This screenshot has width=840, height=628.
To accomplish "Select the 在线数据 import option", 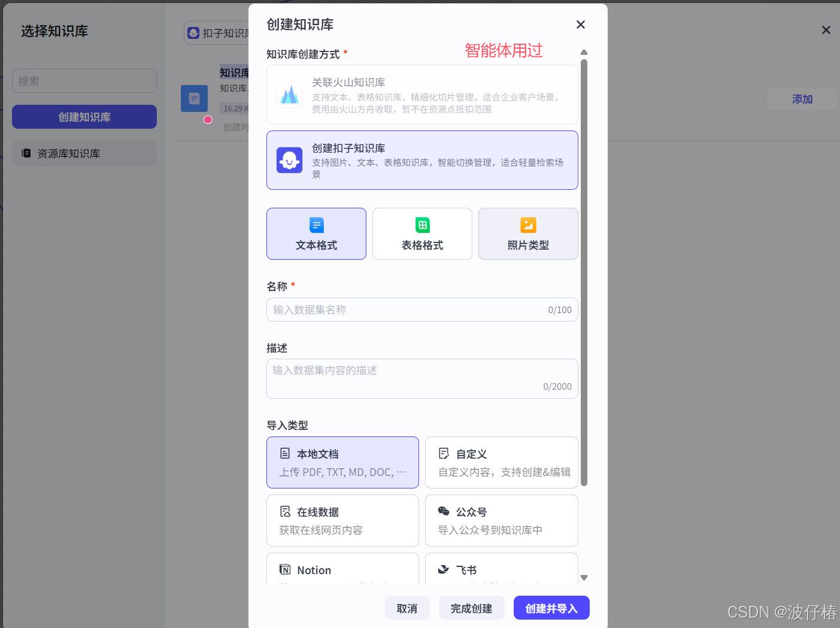I will pos(342,520).
